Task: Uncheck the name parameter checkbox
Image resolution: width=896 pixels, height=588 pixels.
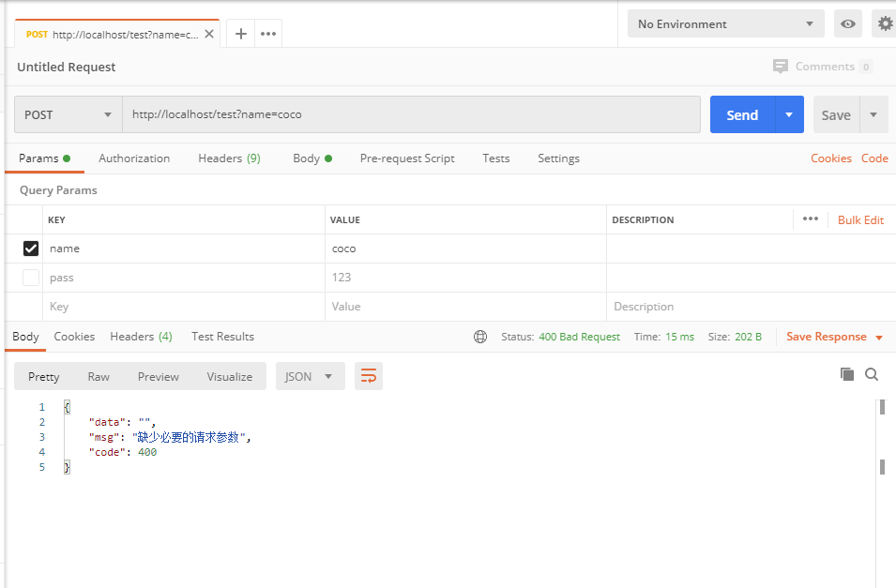Action: 31,249
